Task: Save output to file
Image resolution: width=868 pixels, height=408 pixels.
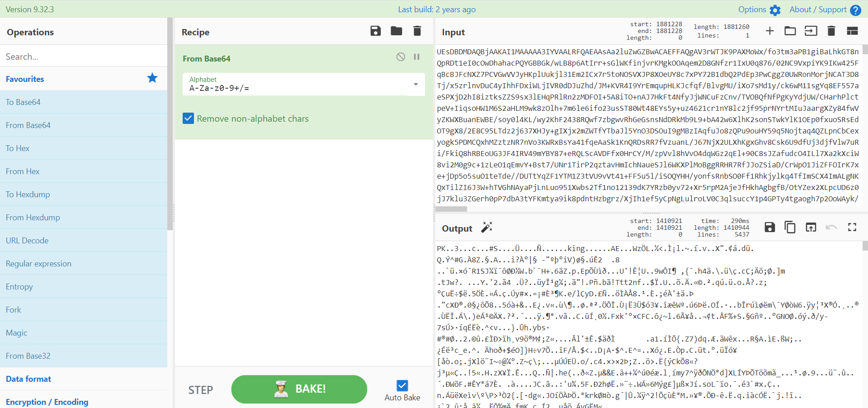Action: [x=769, y=227]
